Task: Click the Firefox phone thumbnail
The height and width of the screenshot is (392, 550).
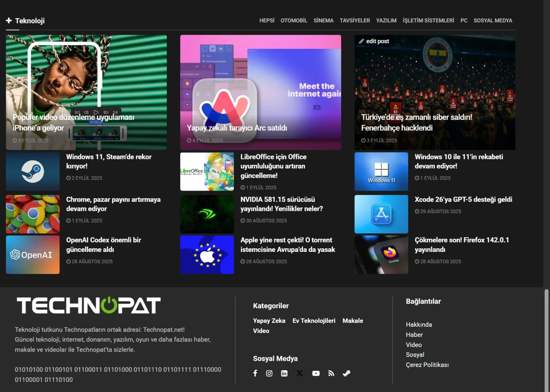Action: [381, 255]
